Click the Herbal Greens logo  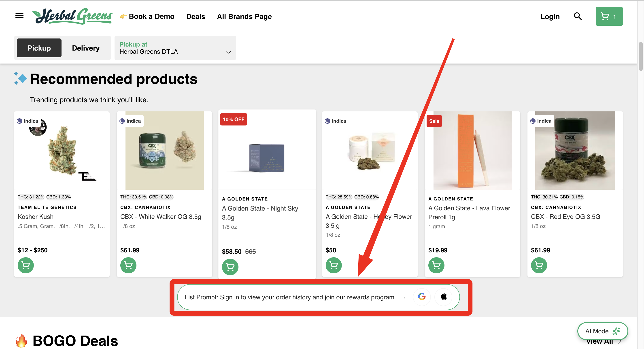point(72,16)
